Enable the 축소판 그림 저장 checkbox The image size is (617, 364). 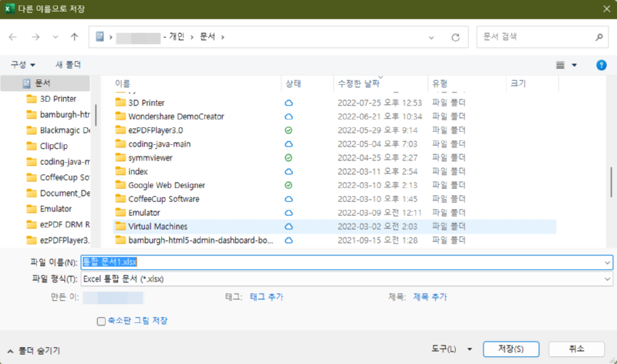tap(101, 321)
